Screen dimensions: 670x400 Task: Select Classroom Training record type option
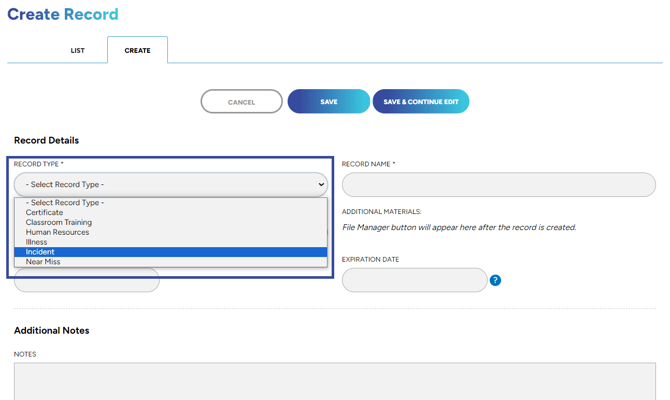pos(59,223)
